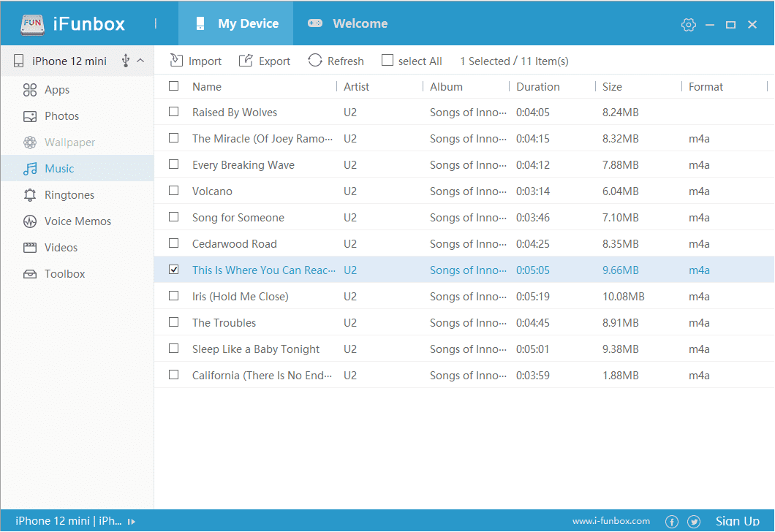Switch to the Welcome tab
Image resolution: width=775 pixels, height=532 pixels.
(x=347, y=23)
